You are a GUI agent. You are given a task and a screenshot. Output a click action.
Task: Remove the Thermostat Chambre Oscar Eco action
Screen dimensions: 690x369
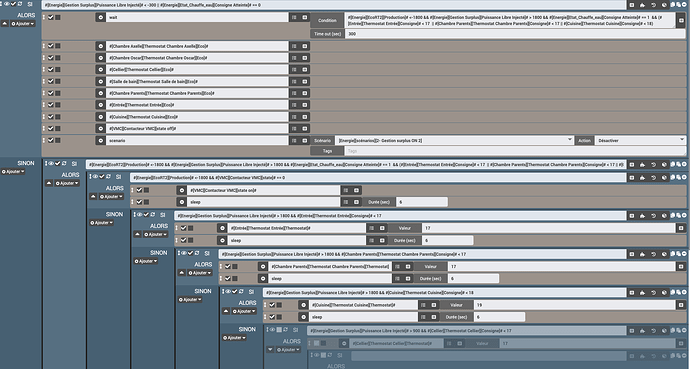100,58
